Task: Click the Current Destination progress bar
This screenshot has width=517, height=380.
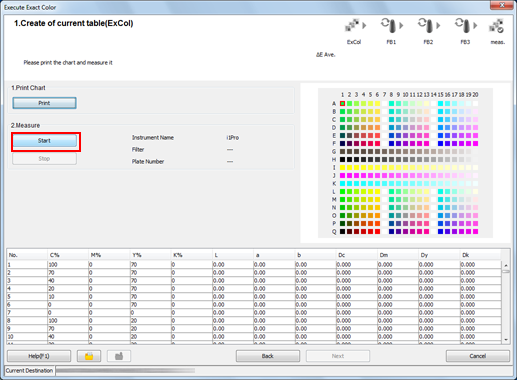Action: click(125, 371)
